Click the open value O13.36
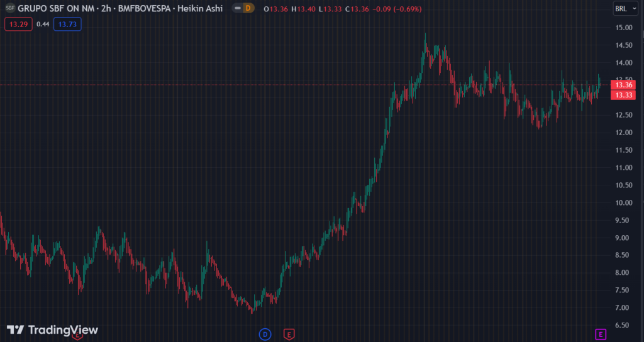The height and width of the screenshot is (342, 644). coord(275,9)
